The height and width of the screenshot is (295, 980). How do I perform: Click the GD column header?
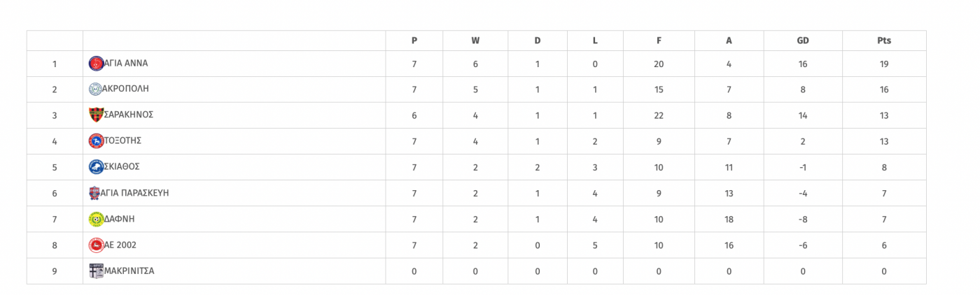pos(803,41)
